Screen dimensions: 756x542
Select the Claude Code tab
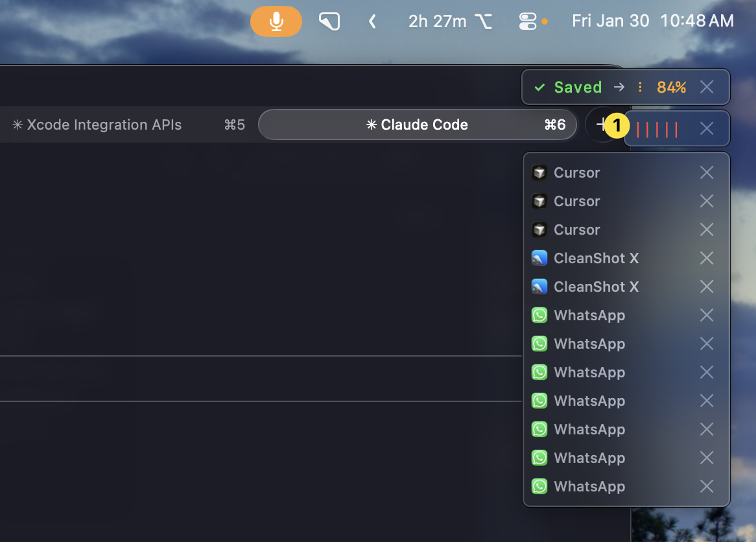click(x=418, y=124)
